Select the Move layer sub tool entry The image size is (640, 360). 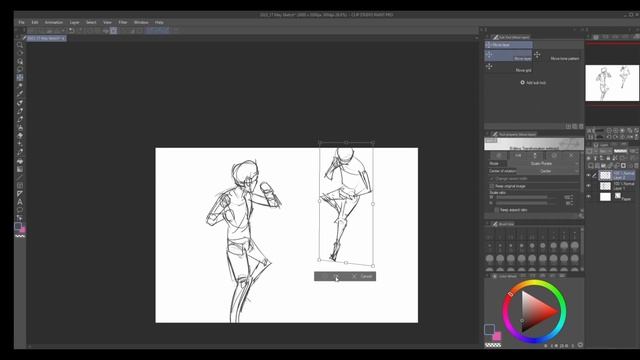point(509,56)
